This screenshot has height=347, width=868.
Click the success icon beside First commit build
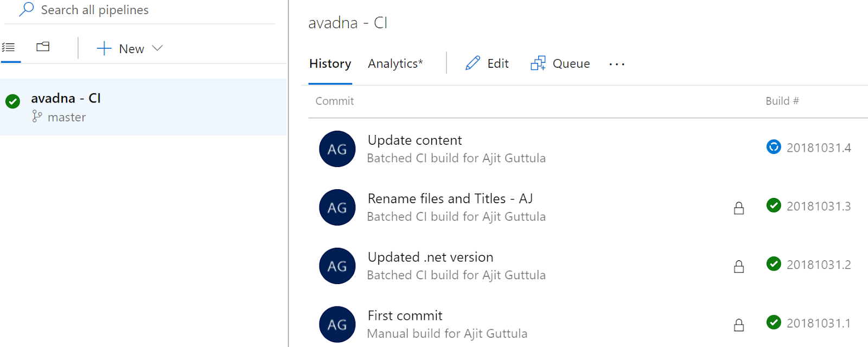click(774, 323)
